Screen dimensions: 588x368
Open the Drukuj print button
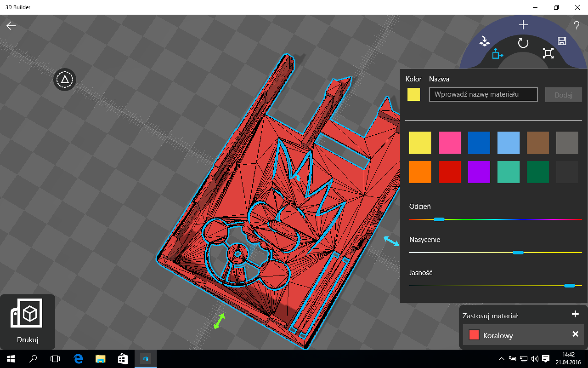[x=27, y=321]
